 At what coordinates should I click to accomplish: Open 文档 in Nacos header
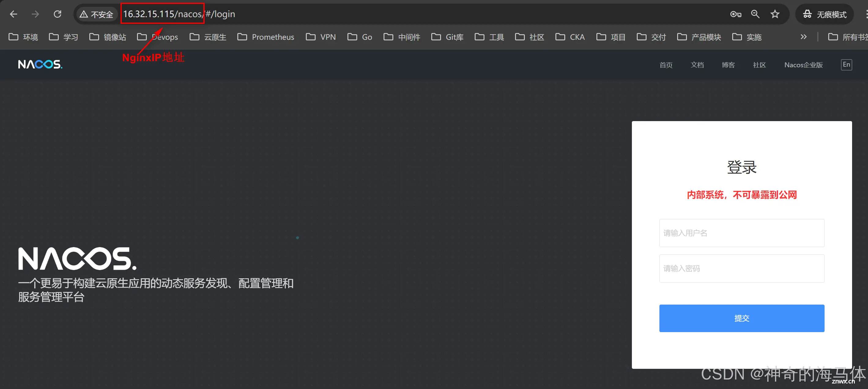coord(697,65)
